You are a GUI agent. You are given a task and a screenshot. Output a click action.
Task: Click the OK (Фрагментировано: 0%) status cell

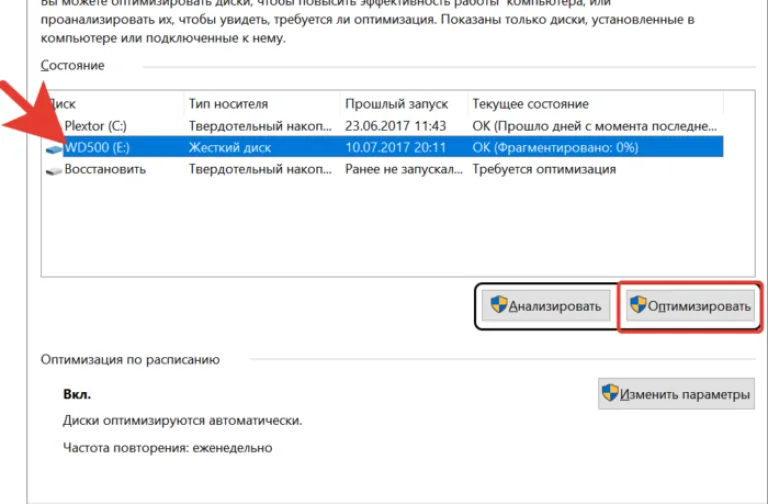pos(555,147)
